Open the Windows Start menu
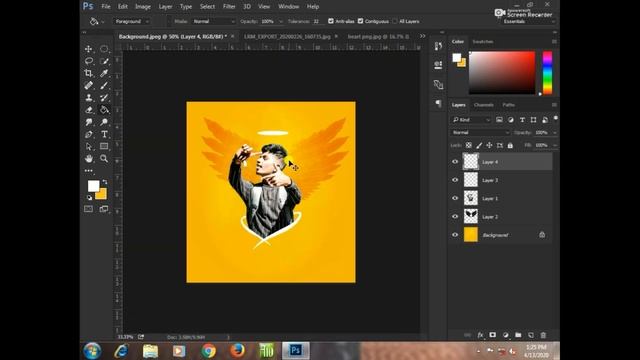 point(92,351)
